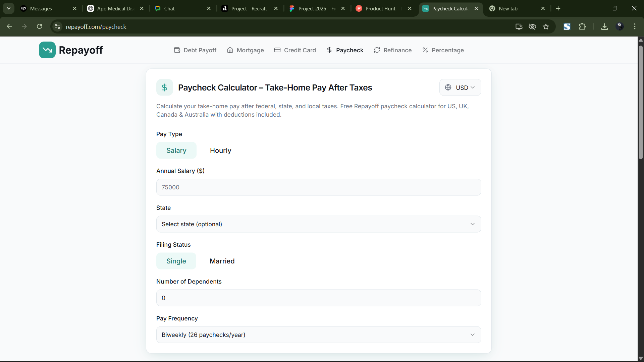Open the USD currency dropdown
Image resolution: width=644 pixels, height=362 pixels.
(x=460, y=87)
